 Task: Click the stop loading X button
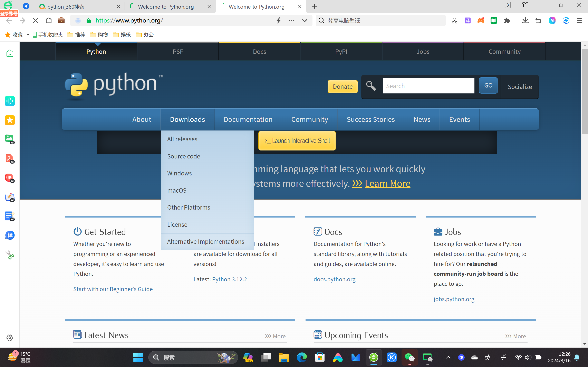35,21
